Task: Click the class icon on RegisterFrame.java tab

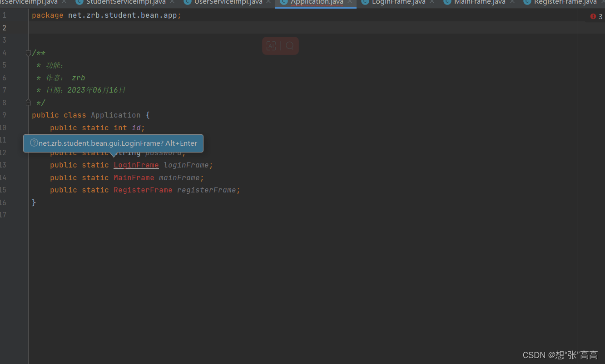Action: [527, 2]
